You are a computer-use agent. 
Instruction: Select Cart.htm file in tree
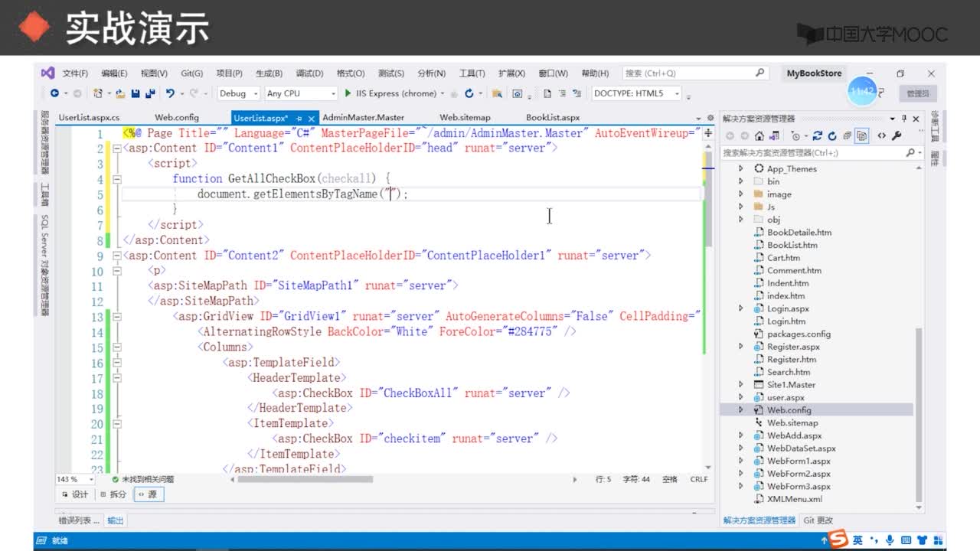(783, 258)
